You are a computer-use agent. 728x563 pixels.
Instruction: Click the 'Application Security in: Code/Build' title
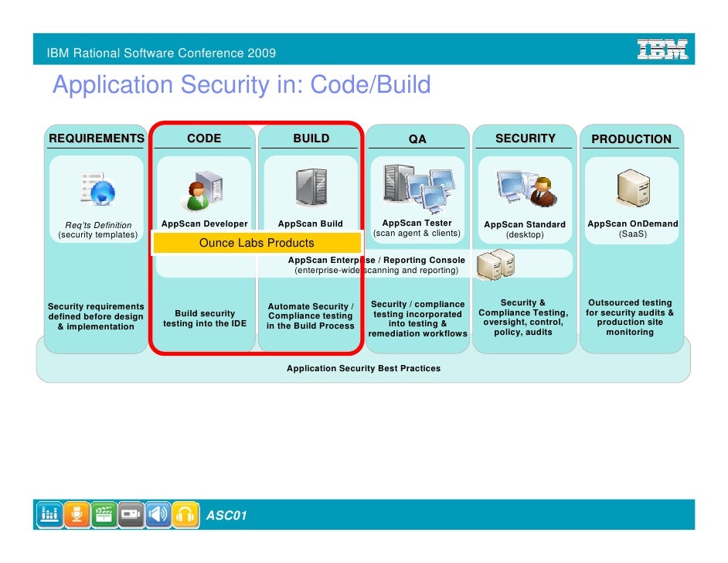[242, 84]
